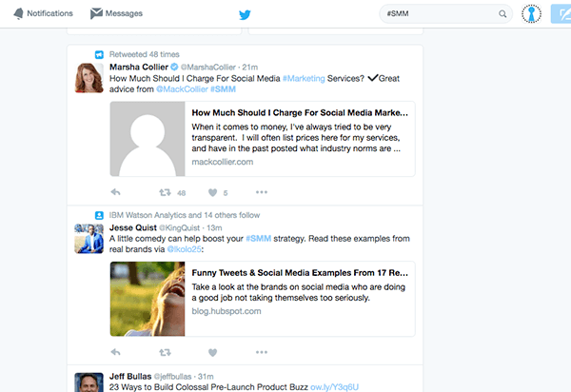Click the @MarshaCollier handle

click(208, 68)
